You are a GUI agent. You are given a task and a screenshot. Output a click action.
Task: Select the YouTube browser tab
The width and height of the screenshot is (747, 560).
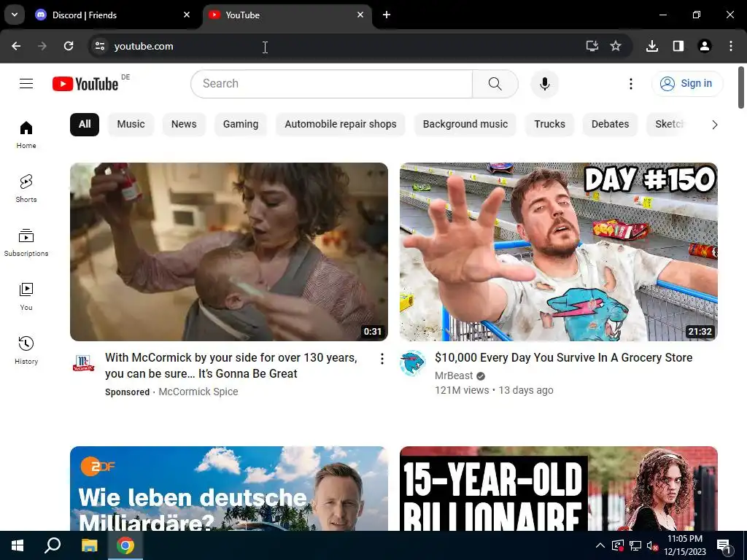tap(287, 15)
